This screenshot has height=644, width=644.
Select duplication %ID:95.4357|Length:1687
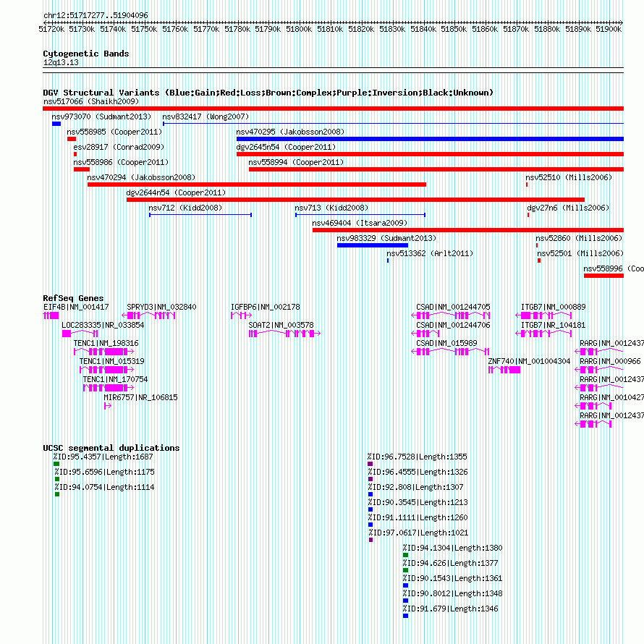click(56, 464)
